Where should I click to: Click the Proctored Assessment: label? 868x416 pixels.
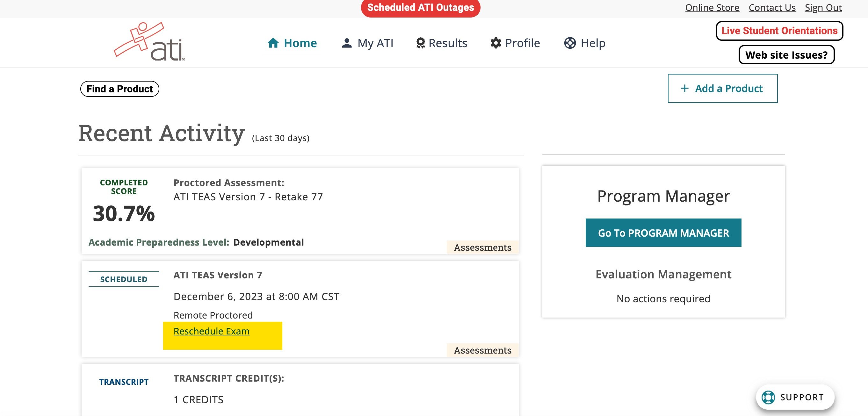point(229,183)
